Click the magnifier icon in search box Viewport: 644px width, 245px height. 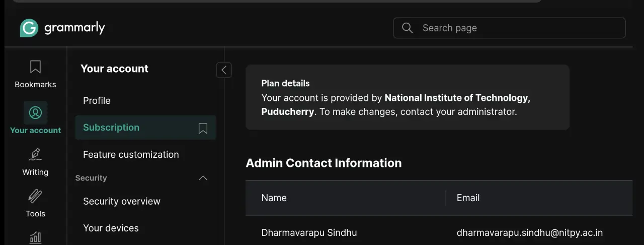408,28
